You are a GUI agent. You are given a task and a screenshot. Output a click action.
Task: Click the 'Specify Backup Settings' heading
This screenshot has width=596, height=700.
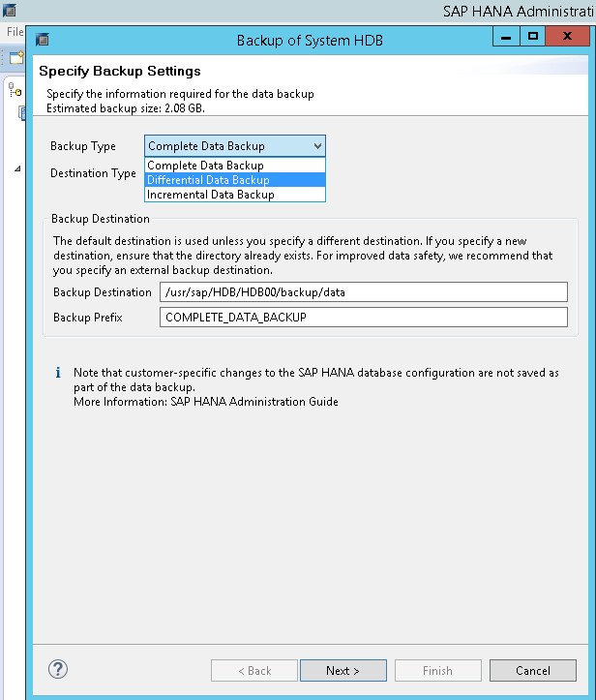coord(120,71)
